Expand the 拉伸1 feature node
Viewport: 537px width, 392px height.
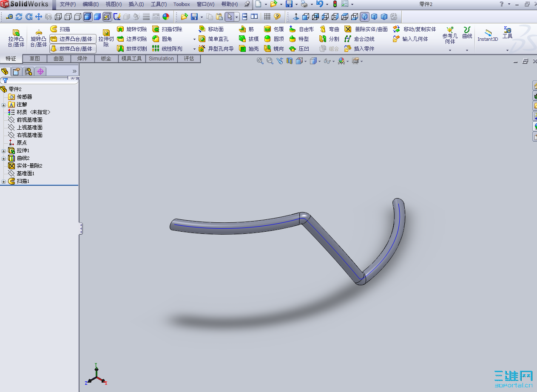click(4, 151)
